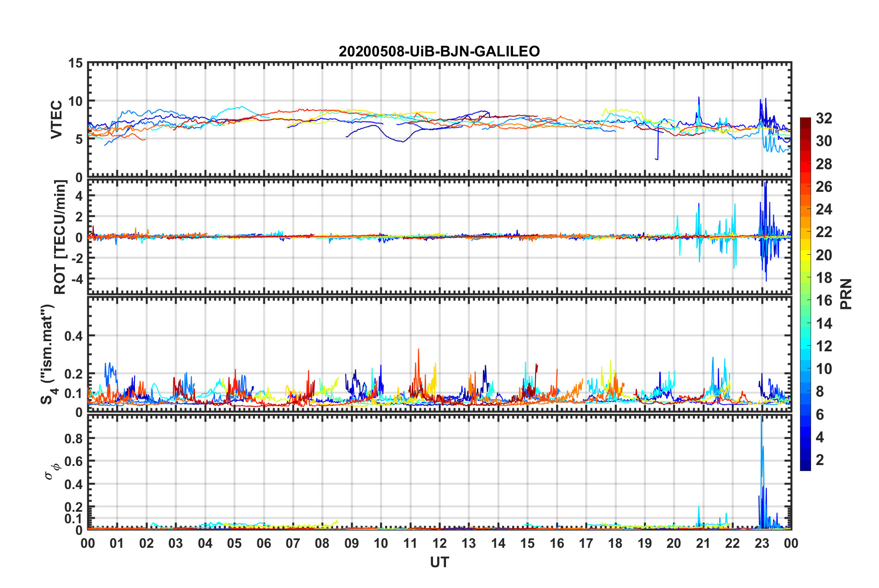Click the ROT blue burst near 23 UT
This screenshot has width=879, height=588.
coord(766,231)
